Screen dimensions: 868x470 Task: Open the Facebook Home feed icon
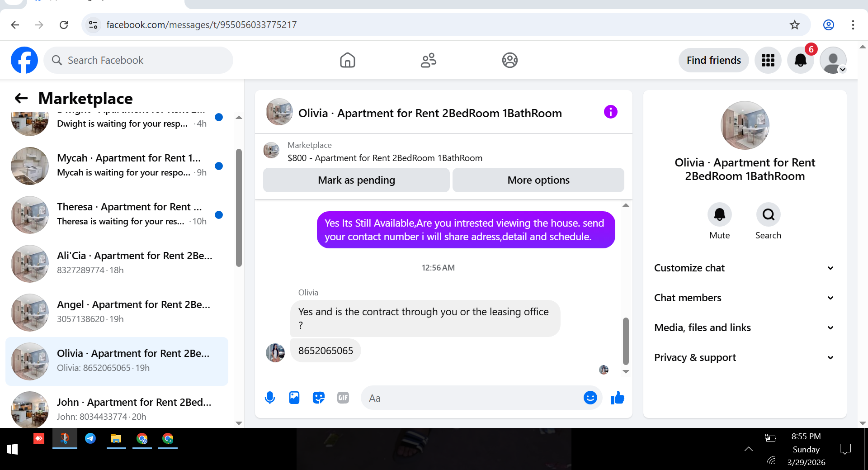click(348, 60)
